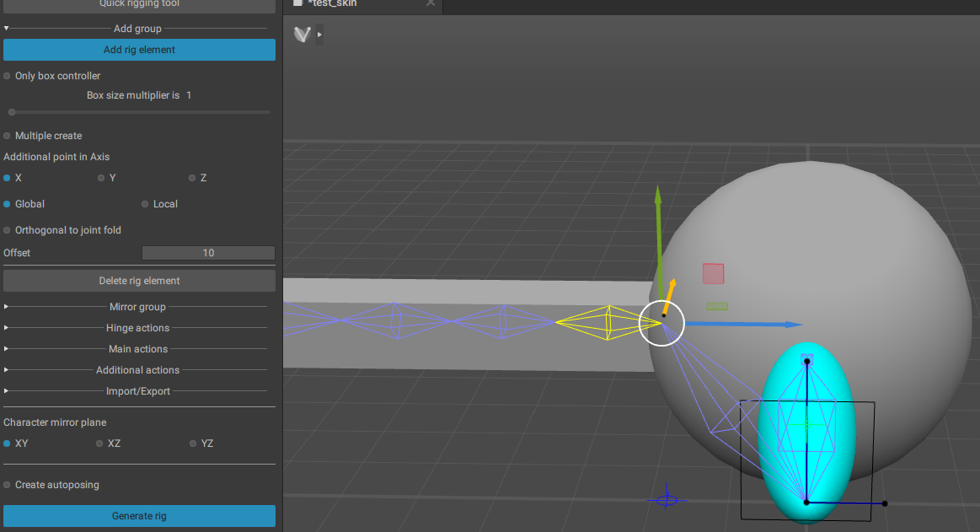The width and height of the screenshot is (980, 532).
Task: Click the Box size multiplier slider handle
Action: pos(12,112)
